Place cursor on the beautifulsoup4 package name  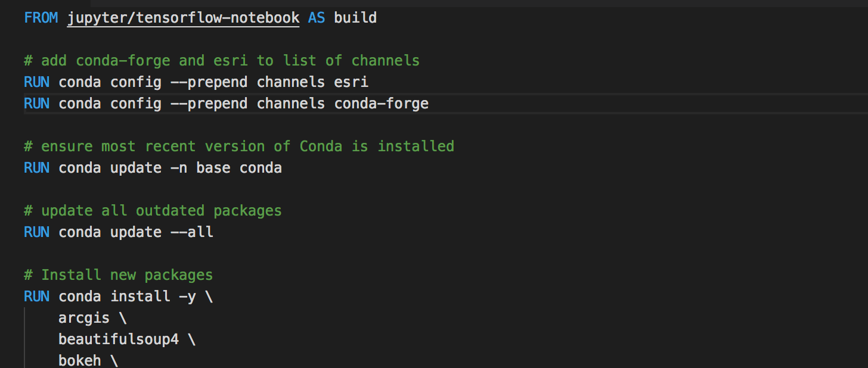coord(119,339)
